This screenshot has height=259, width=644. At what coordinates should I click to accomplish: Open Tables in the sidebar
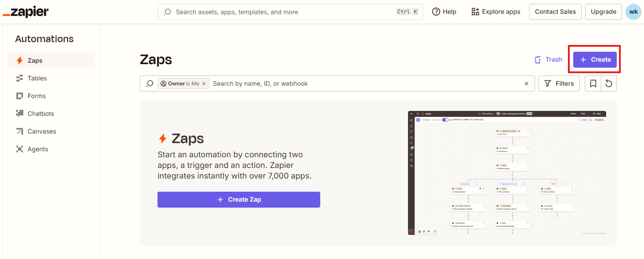point(52,78)
